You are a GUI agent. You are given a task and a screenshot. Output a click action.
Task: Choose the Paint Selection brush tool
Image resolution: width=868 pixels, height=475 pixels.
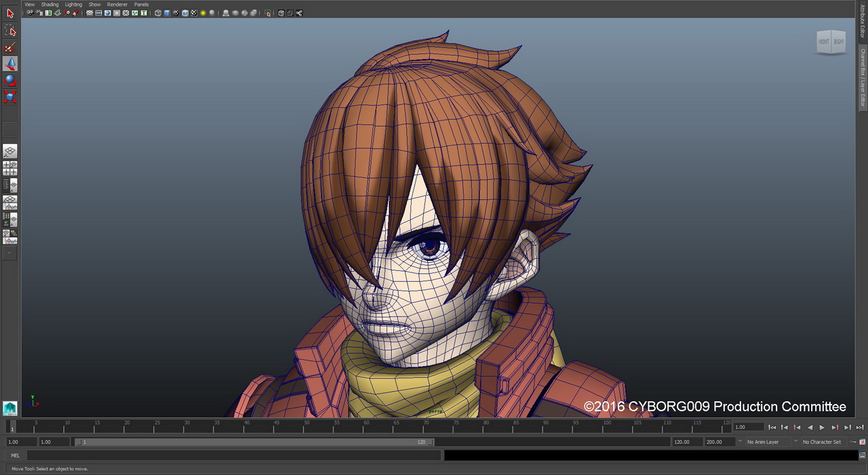click(x=10, y=47)
